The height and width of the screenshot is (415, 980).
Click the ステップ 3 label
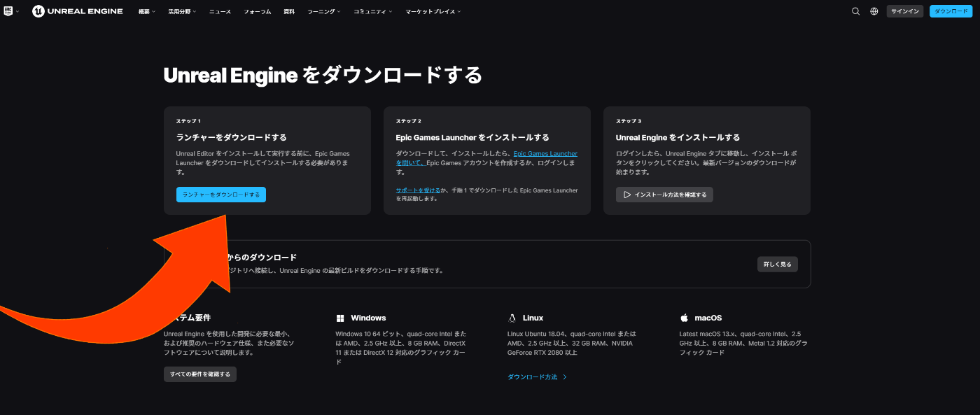coord(629,121)
